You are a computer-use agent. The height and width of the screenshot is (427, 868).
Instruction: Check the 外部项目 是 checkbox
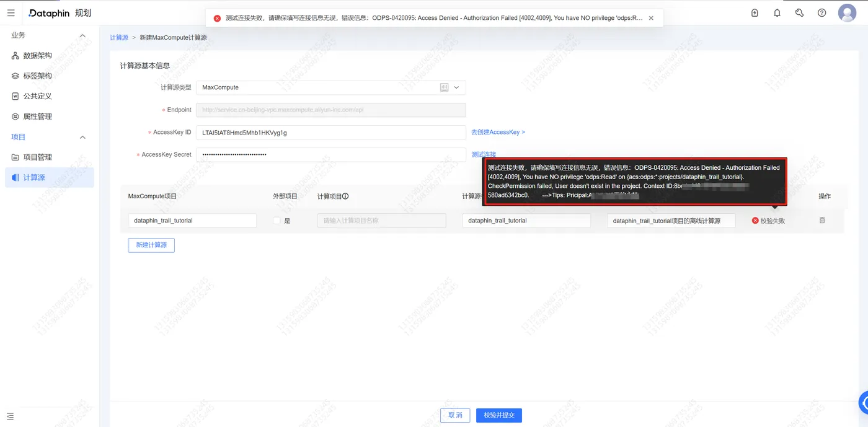[277, 221]
